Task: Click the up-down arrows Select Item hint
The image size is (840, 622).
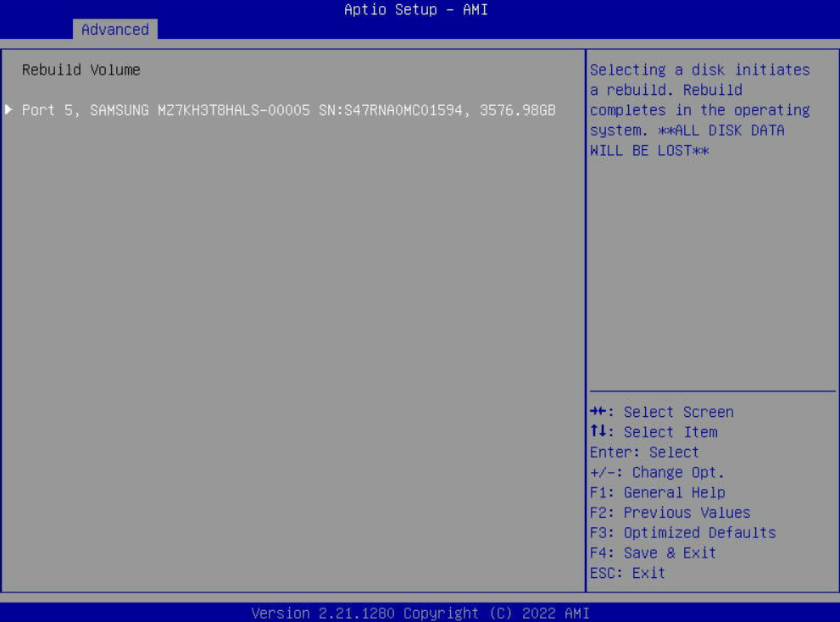Action: tap(654, 432)
